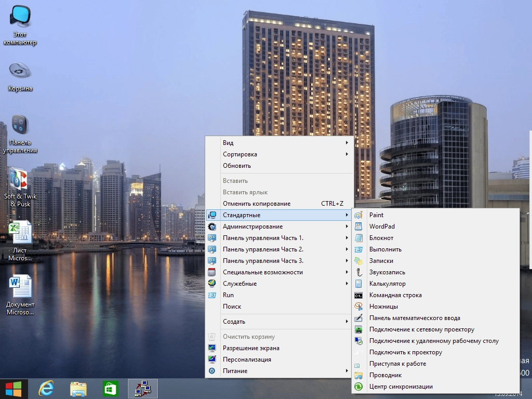Expand the Сортировка submenu arrow
This screenshot has width=532, height=399.
[x=347, y=154]
